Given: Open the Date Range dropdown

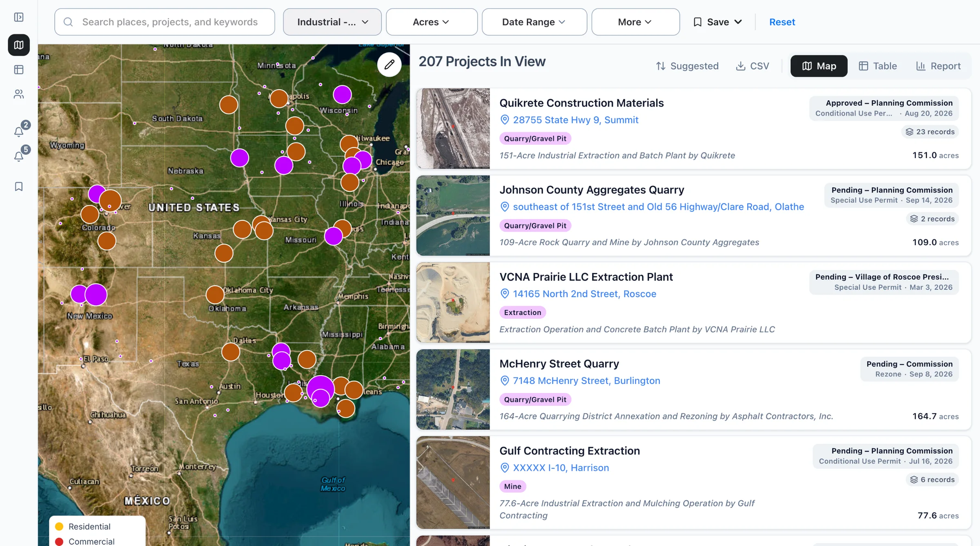Looking at the screenshot, I should pyautogui.click(x=534, y=22).
